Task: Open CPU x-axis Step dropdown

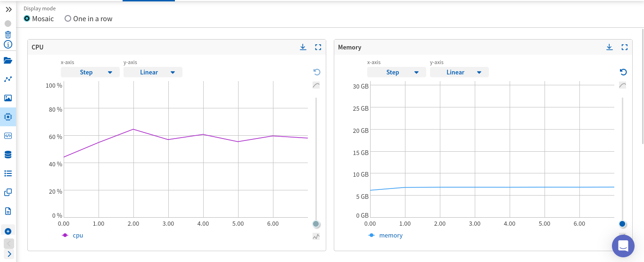Action: pos(90,72)
